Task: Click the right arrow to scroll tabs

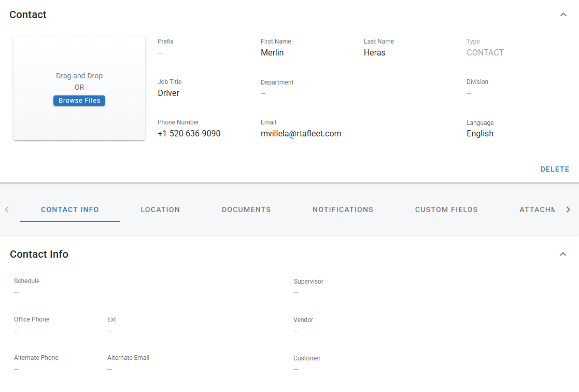Action: [x=568, y=209]
